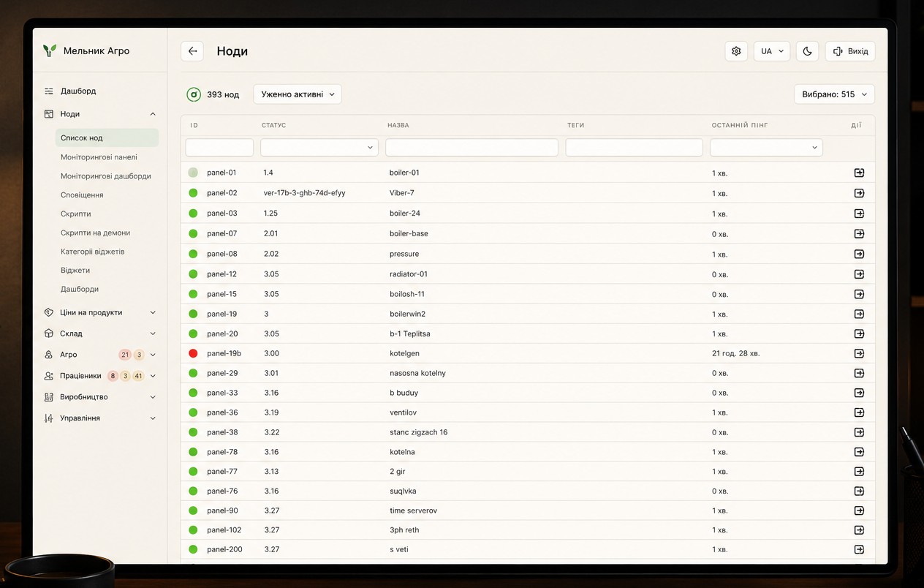Click the Назва column filter input
The image size is (924, 588).
pyautogui.click(x=472, y=147)
